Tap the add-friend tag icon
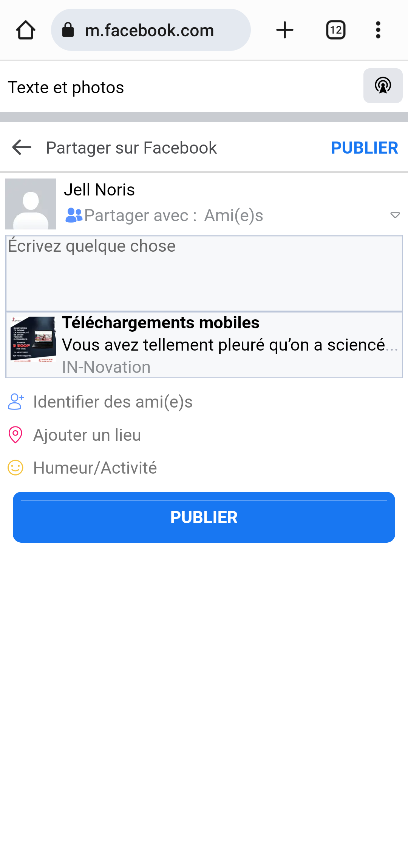The height and width of the screenshot is (868, 408). click(x=15, y=402)
